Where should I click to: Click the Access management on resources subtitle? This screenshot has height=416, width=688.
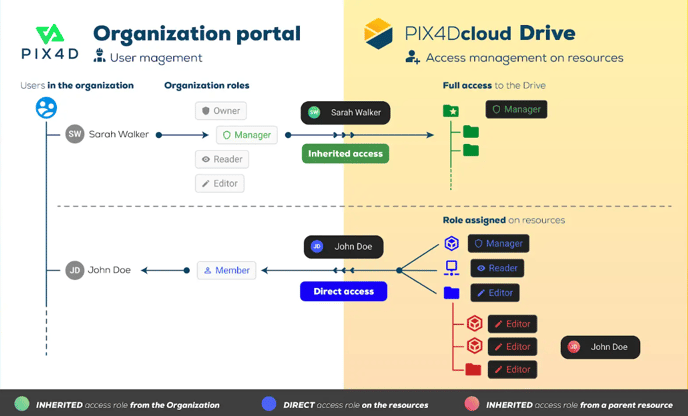point(524,58)
